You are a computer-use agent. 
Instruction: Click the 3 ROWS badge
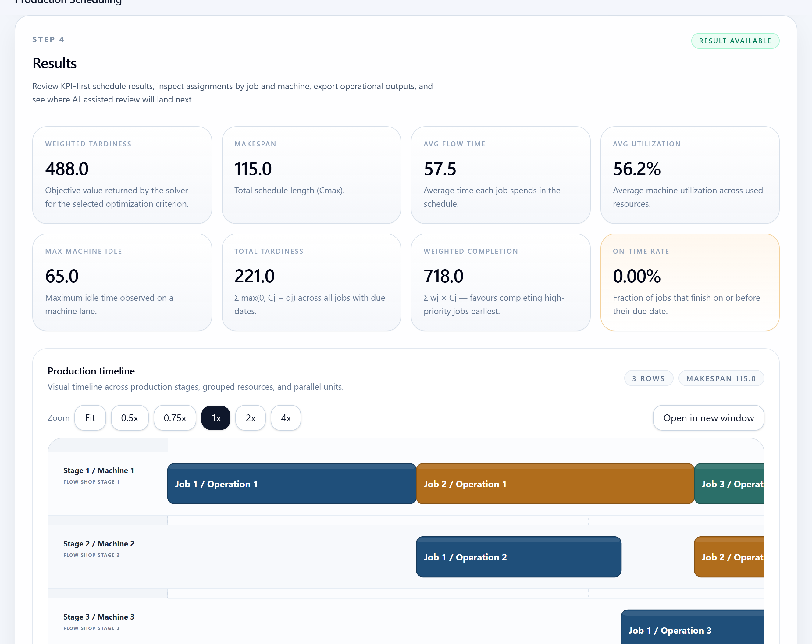tap(649, 378)
